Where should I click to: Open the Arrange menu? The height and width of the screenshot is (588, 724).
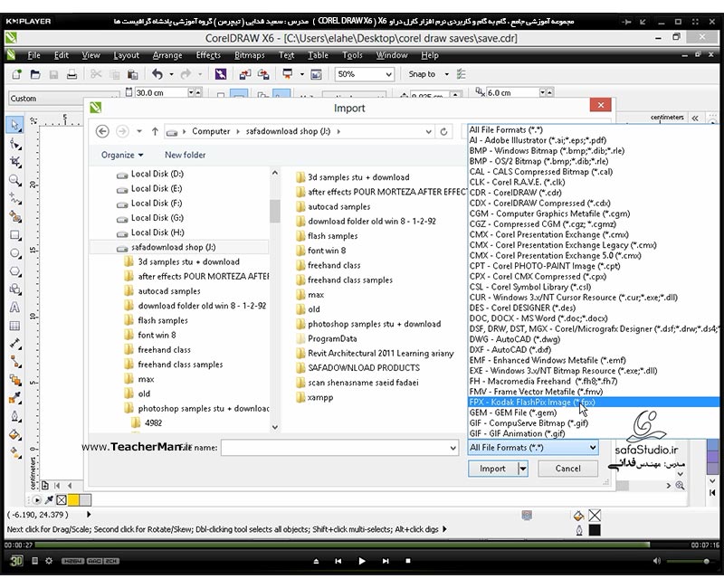tap(167, 55)
